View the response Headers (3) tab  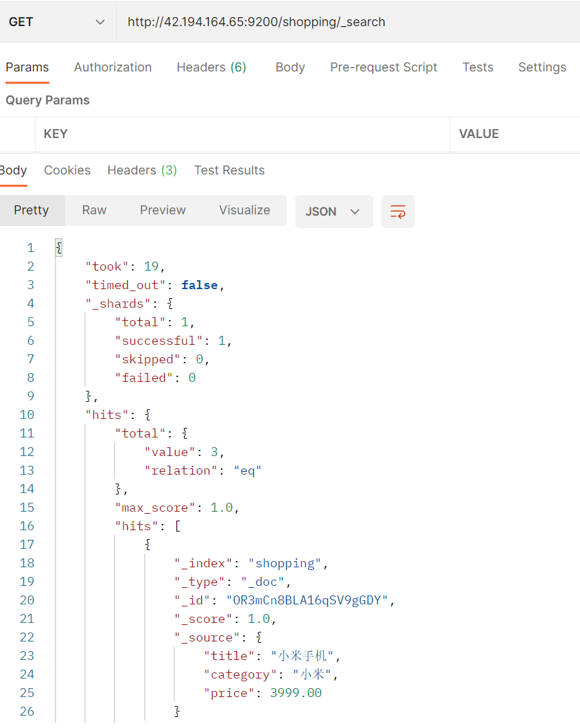(142, 170)
